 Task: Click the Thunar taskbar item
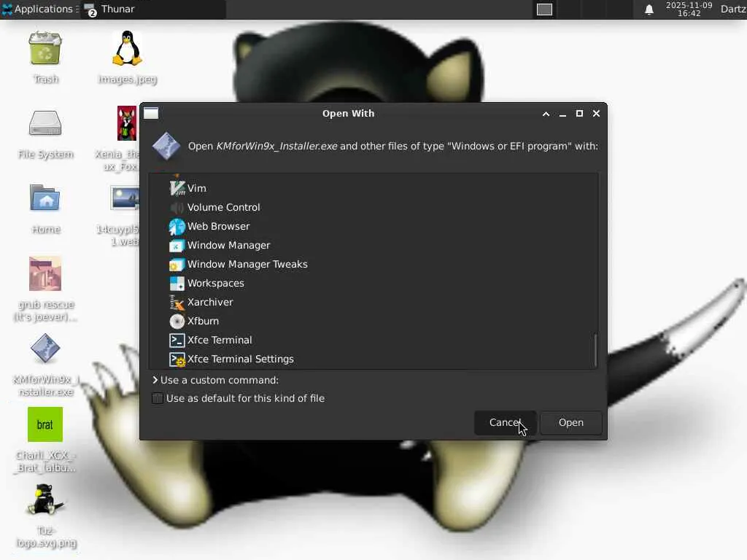click(153, 9)
